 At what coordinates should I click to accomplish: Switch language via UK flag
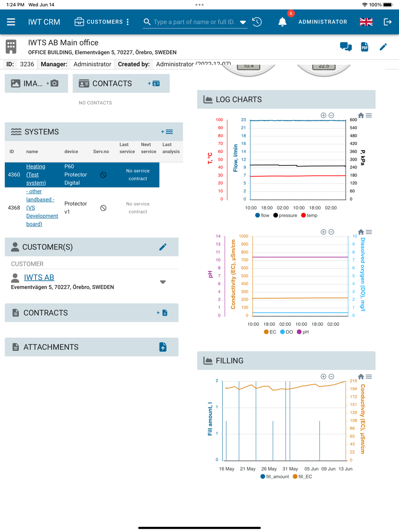point(366,22)
